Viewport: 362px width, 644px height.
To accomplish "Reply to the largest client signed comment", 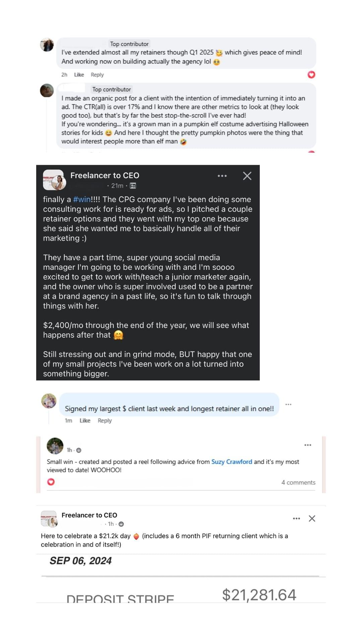I will point(105,421).
